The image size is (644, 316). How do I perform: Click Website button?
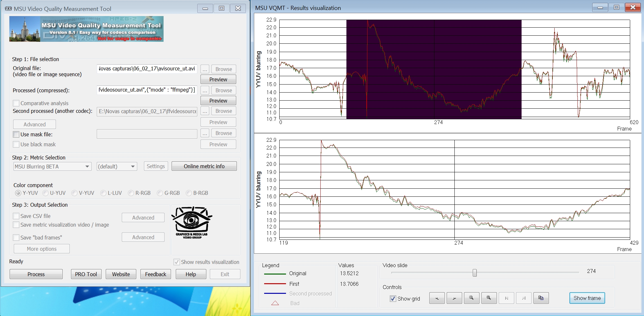click(121, 274)
